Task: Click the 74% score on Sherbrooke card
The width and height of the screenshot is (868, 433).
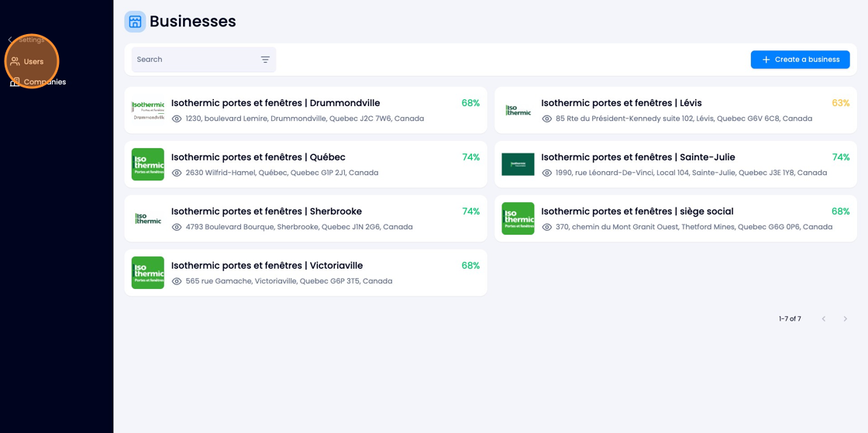Action: click(470, 211)
